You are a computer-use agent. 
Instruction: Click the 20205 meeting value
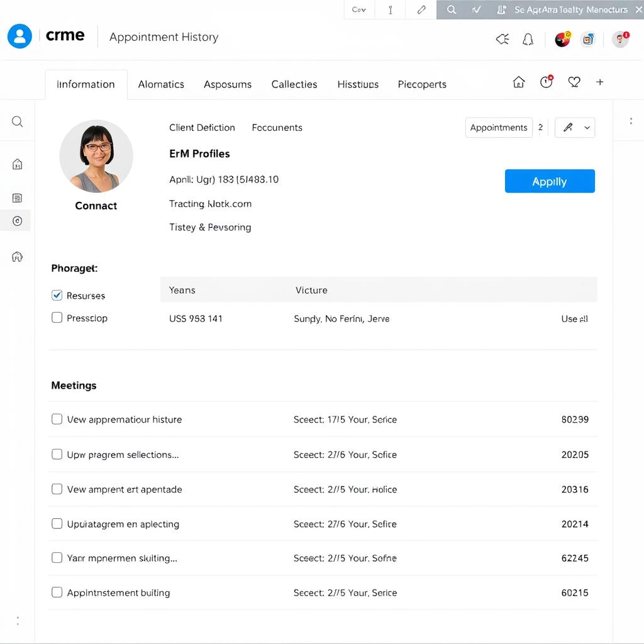coord(575,455)
